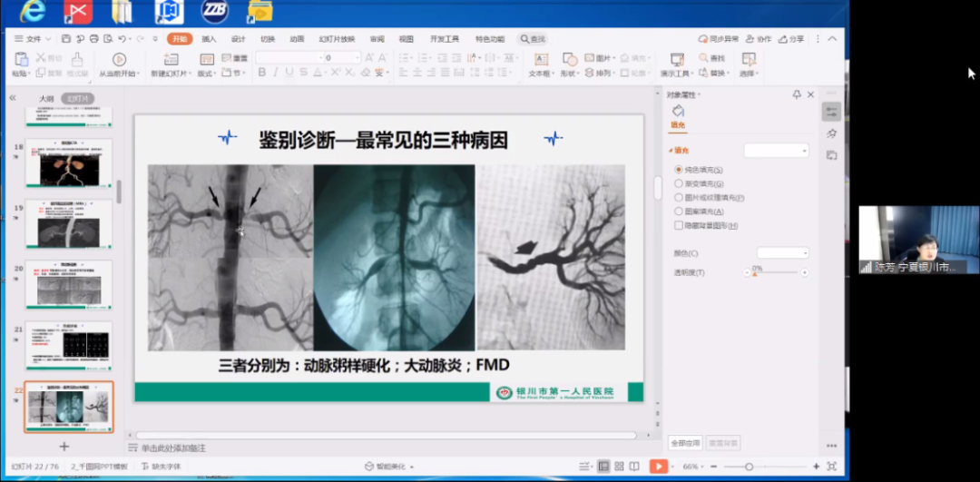Click the orange slideshow play button
The height and width of the screenshot is (482, 980).
click(658, 467)
